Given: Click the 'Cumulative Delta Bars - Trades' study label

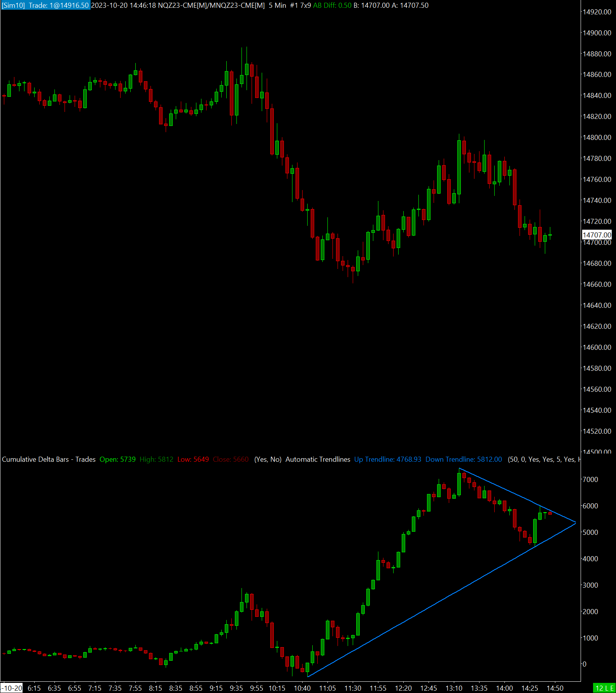Looking at the screenshot, I should coord(49,459).
